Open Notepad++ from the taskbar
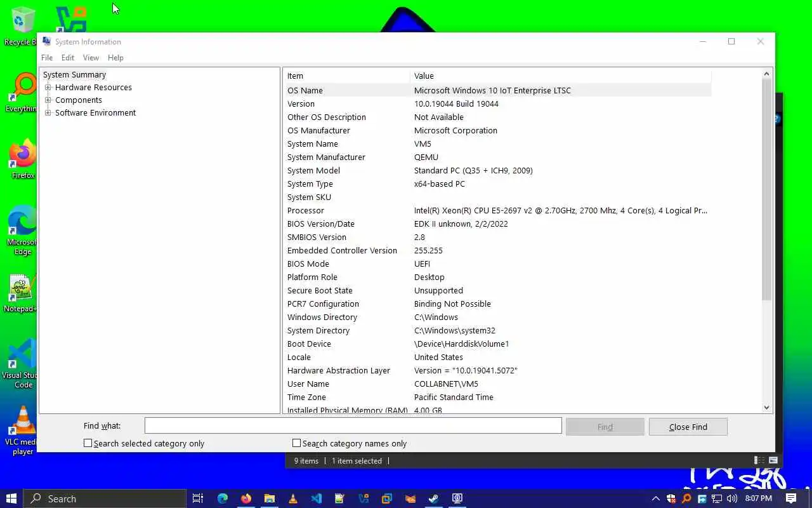 click(340, 498)
